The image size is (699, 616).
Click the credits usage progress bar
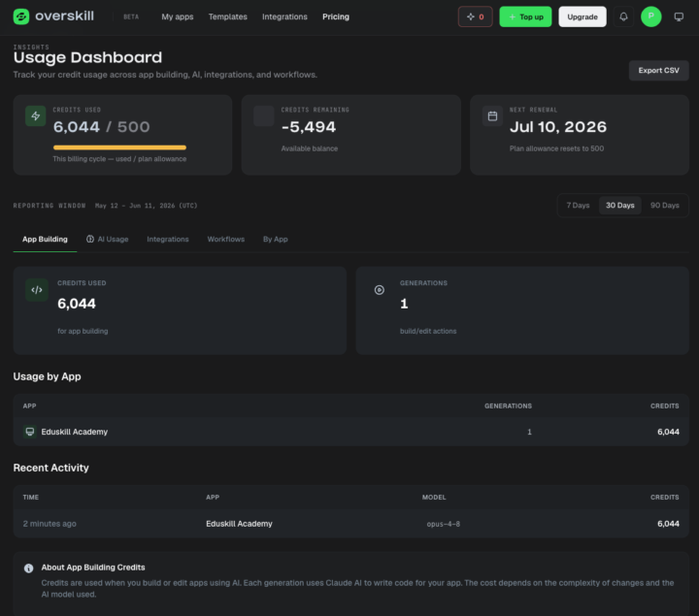pyautogui.click(x=119, y=147)
